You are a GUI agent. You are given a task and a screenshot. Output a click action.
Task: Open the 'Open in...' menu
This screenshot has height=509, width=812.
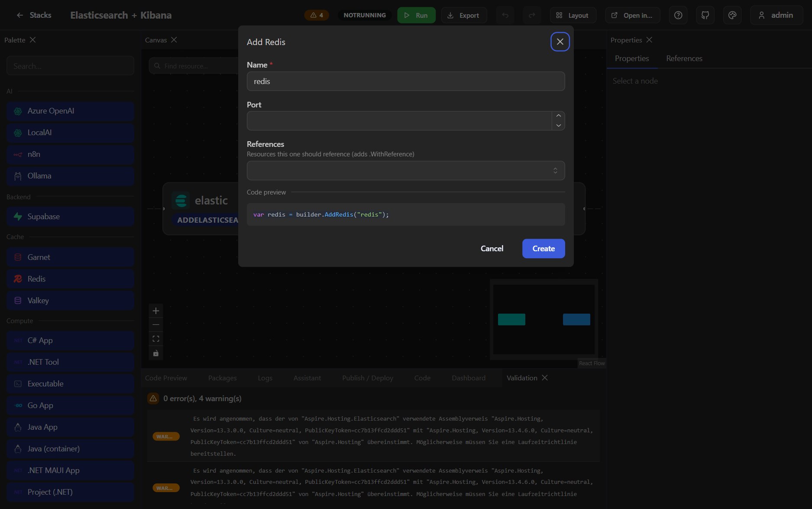pyautogui.click(x=632, y=15)
